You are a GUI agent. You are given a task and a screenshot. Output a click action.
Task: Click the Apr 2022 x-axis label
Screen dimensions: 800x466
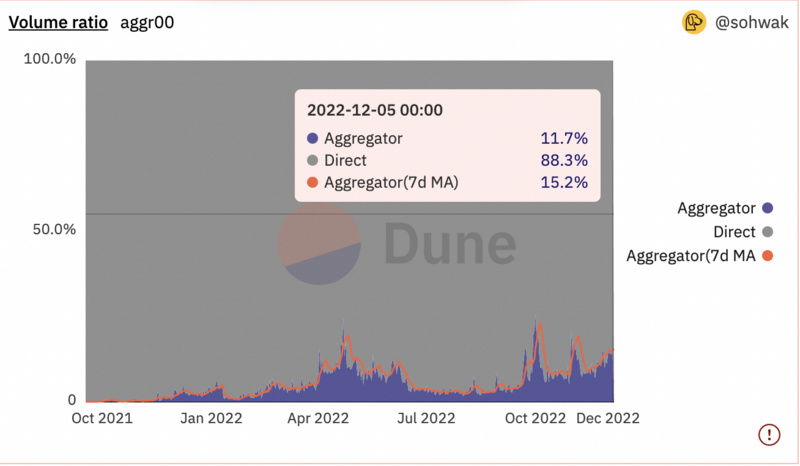click(x=317, y=418)
